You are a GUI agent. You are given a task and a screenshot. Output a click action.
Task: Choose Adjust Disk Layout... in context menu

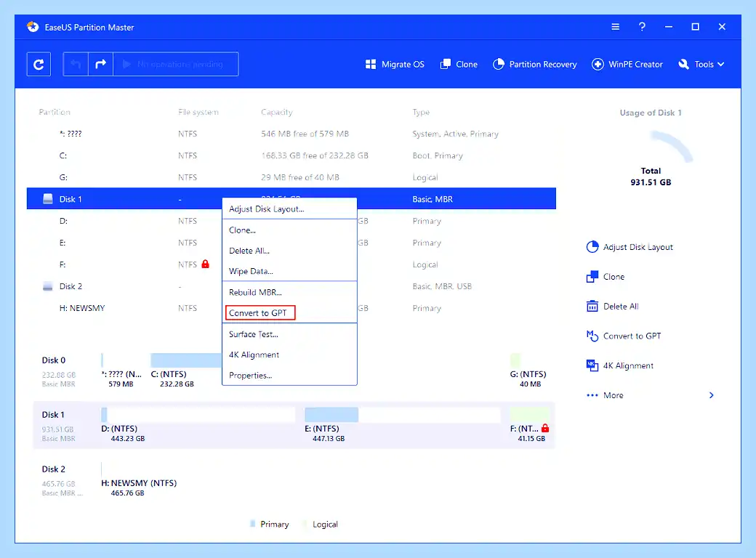[x=289, y=209]
